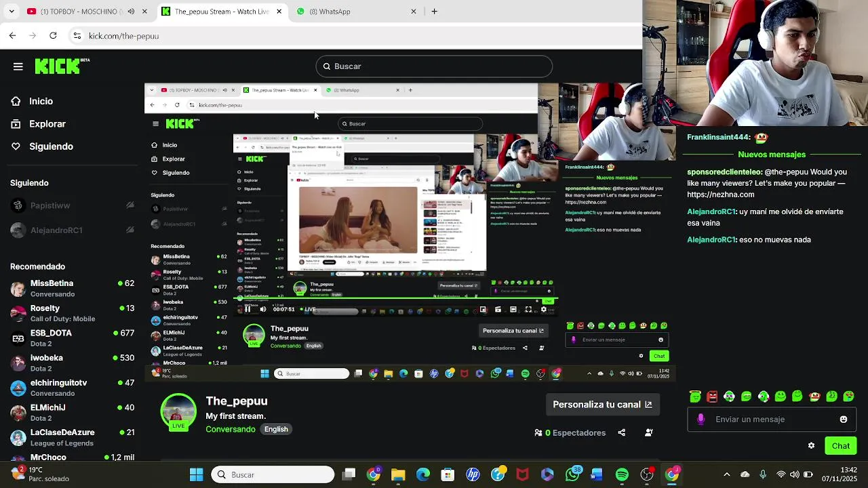This screenshot has width=868, height=488.
Task: Click Personaliza tu canal button
Action: 602,405
